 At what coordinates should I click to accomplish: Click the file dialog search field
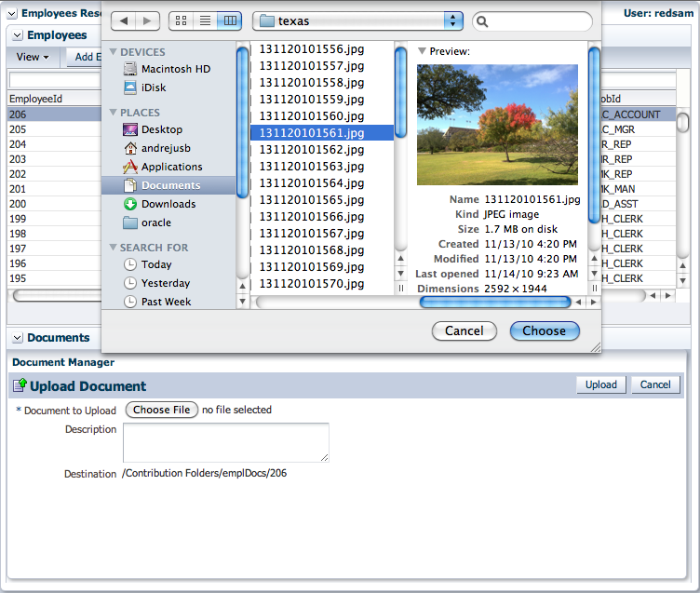tap(532, 21)
